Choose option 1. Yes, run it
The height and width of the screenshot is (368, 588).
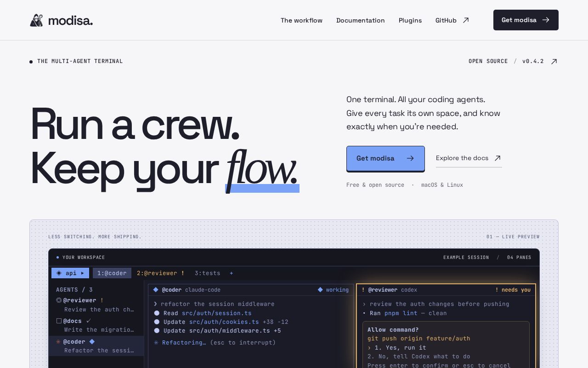397,347
